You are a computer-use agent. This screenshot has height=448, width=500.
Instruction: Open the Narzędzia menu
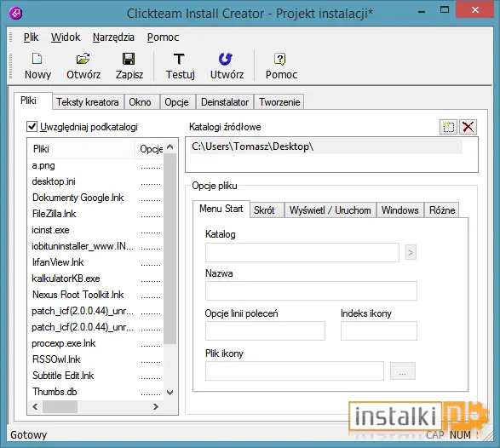[x=113, y=37]
